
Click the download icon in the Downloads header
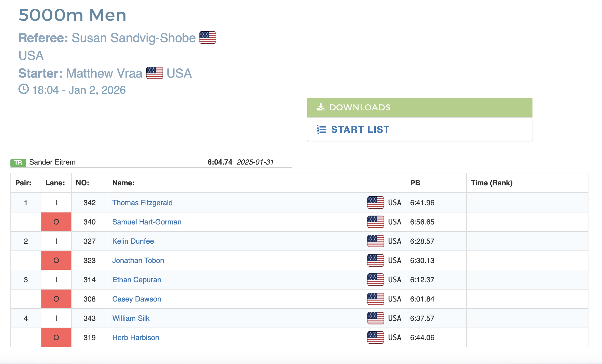coord(321,107)
